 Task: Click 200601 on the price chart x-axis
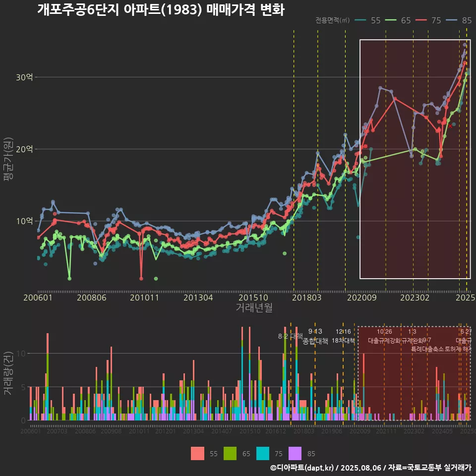click(x=38, y=297)
